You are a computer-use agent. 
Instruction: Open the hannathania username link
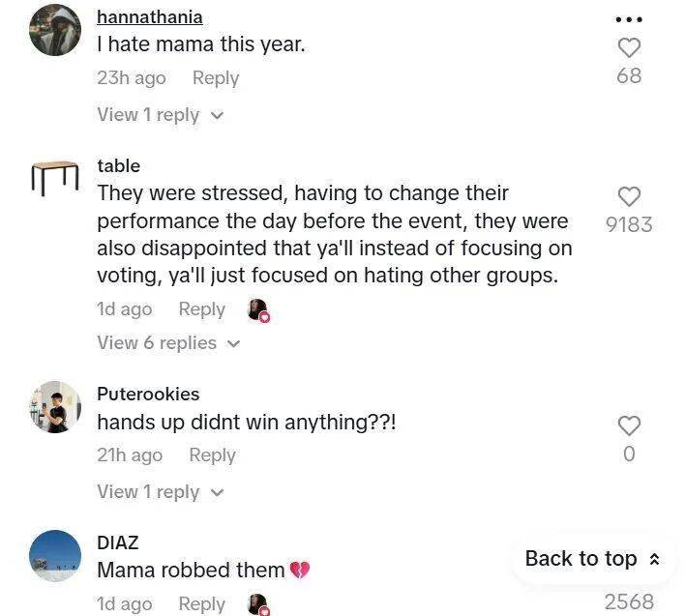(x=150, y=16)
